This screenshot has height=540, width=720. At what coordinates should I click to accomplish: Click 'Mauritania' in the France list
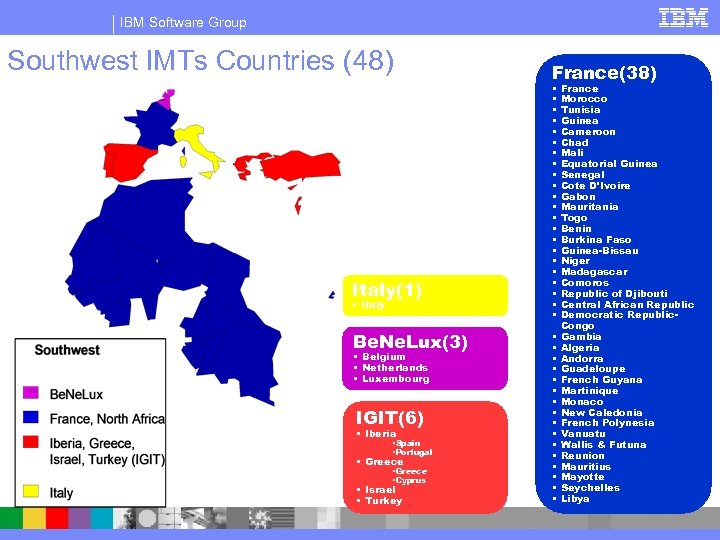click(x=590, y=207)
